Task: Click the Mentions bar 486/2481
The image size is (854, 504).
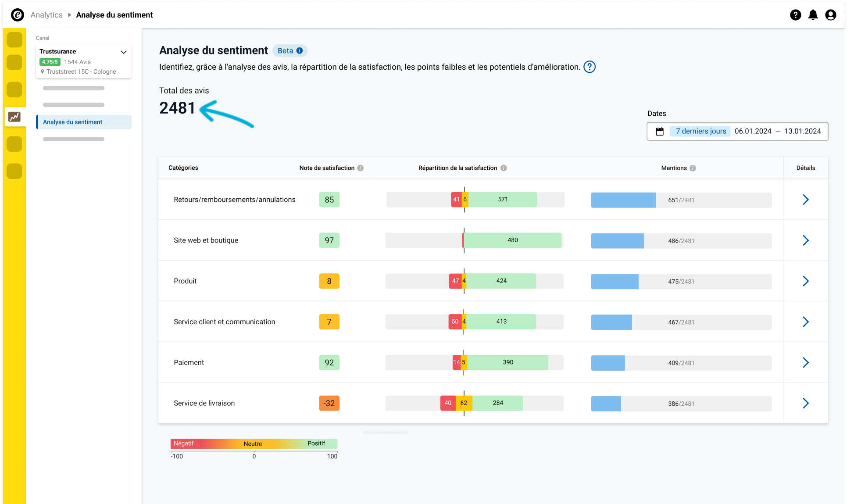Action: click(681, 241)
